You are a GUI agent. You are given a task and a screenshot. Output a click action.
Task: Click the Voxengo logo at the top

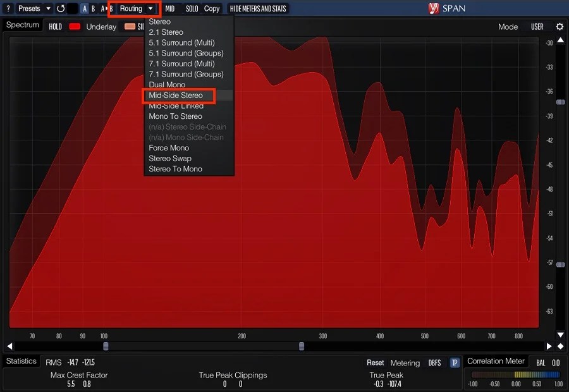coord(434,8)
